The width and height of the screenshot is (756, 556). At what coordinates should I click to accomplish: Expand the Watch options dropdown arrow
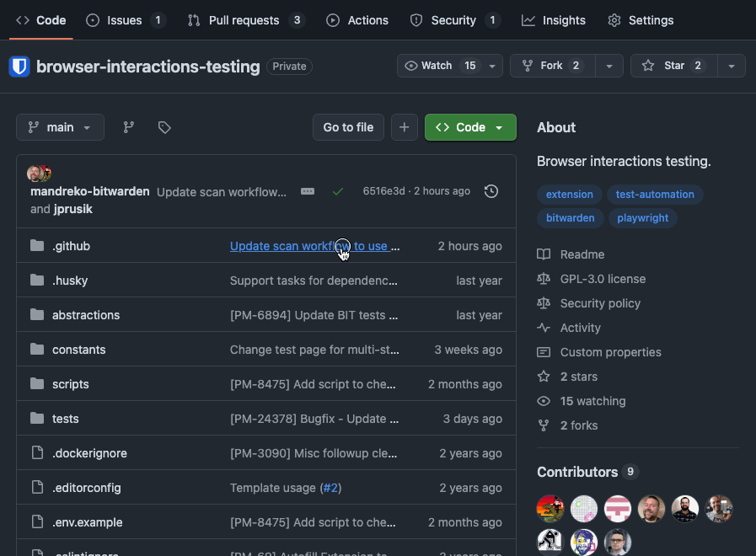[x=492, y=66]
